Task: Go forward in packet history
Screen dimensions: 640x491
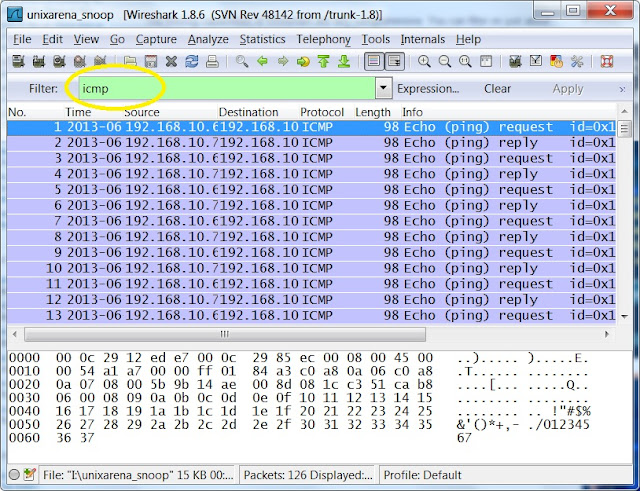Action: (x=283, y=62)
